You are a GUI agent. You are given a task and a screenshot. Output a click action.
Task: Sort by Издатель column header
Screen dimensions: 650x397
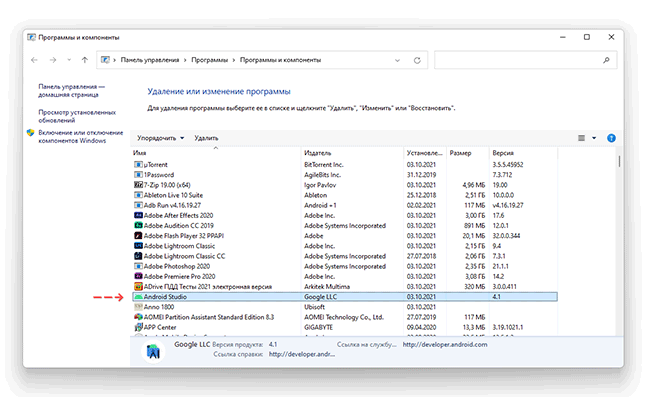click(x=318, y=153)
